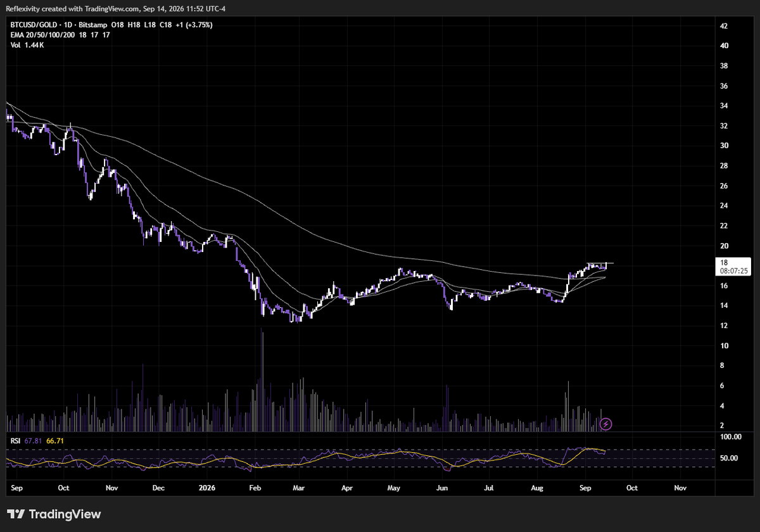Click the 20 price axis label
The height and width of the screenshot is (532, 760).
click(x=723, y=246)
